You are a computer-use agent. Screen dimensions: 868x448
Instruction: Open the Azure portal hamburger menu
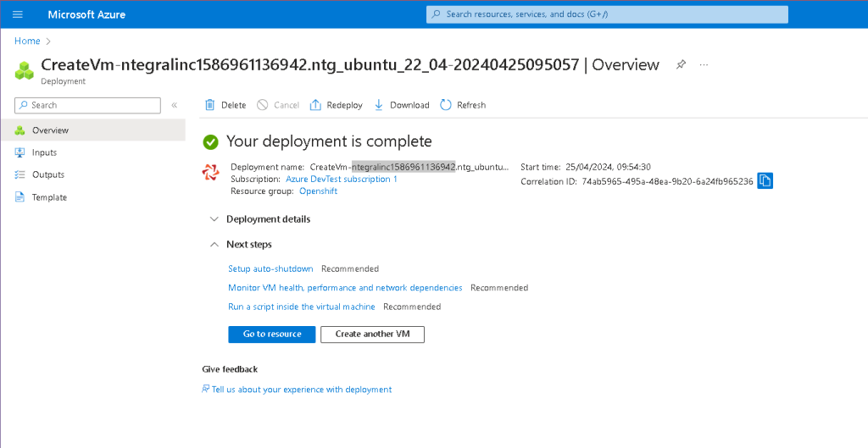[x=18, y=14]
